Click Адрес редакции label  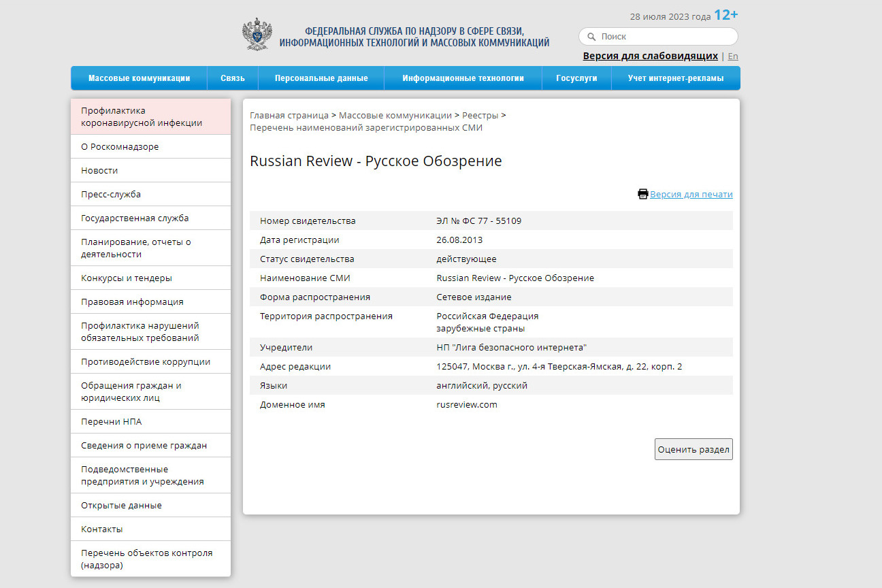point(295,366)
